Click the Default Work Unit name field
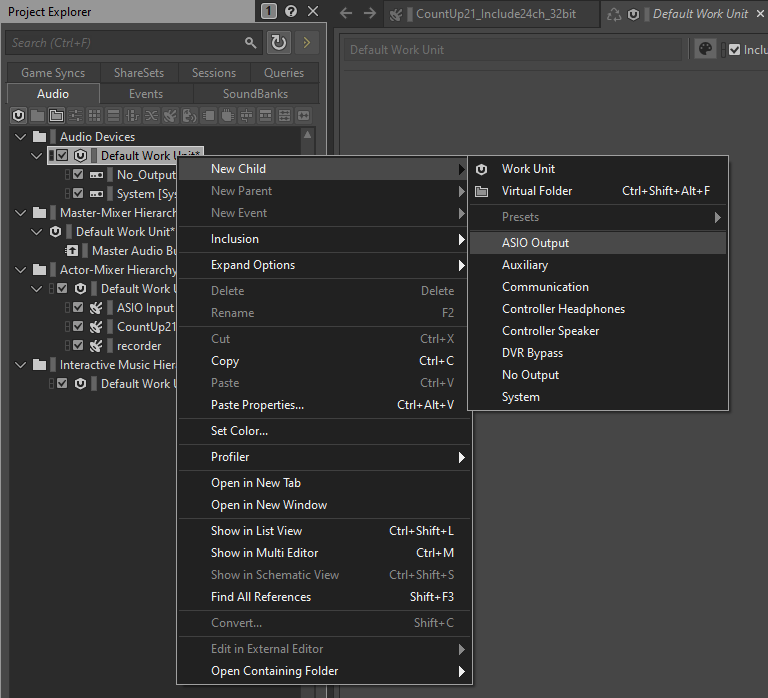The height and width of the screenshot is (698, 768). (x=512, y=50)
